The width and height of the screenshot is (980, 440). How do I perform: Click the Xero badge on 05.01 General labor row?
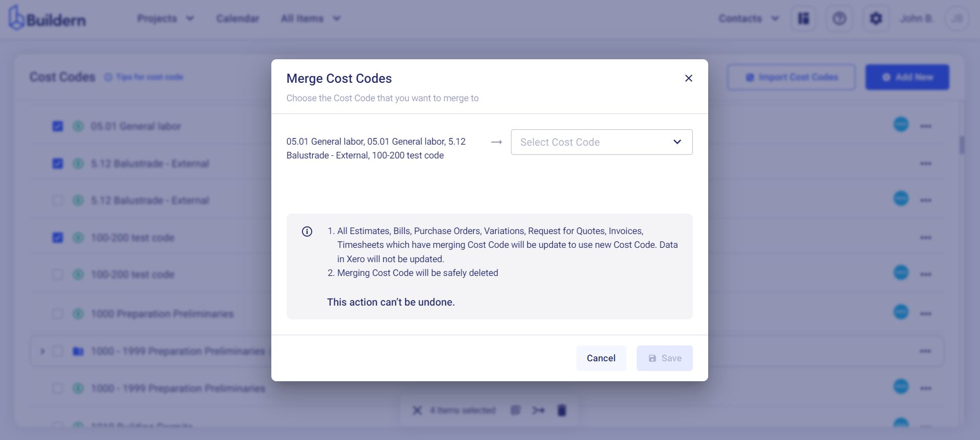pyautogui.click(x=901, y=124)
